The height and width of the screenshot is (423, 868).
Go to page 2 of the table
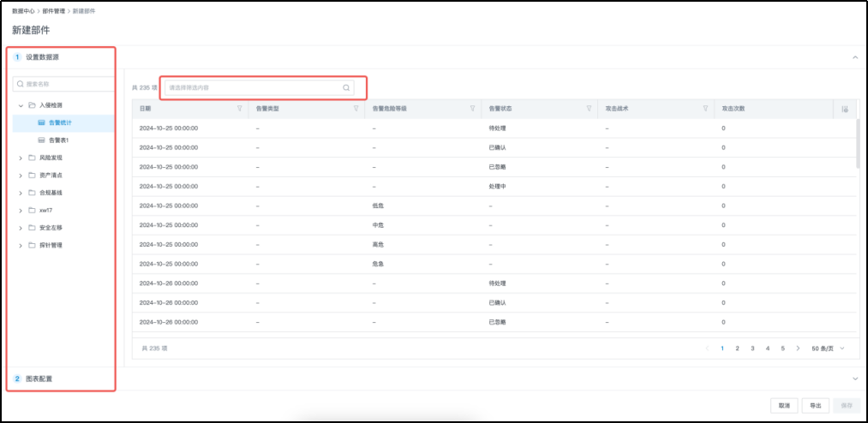pos(738,349)
